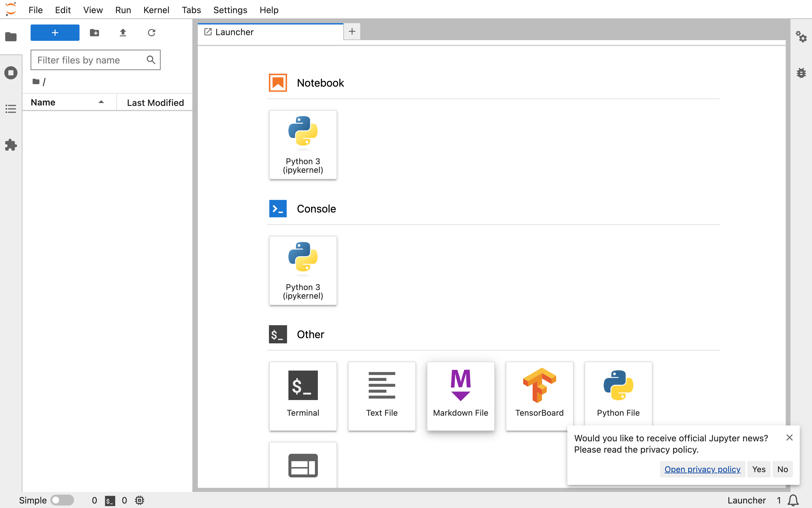
Task: Open the Extension Manager sidebar icon
Action: click(x=11, y=145)
